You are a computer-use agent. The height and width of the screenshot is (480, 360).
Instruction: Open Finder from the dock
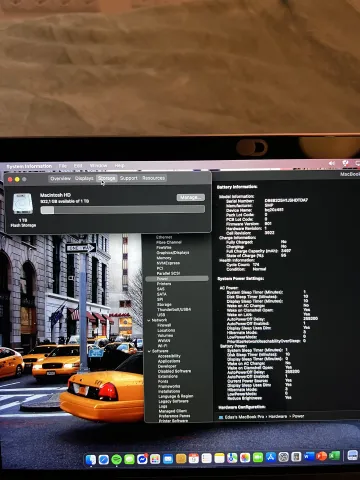coord(91,460)
